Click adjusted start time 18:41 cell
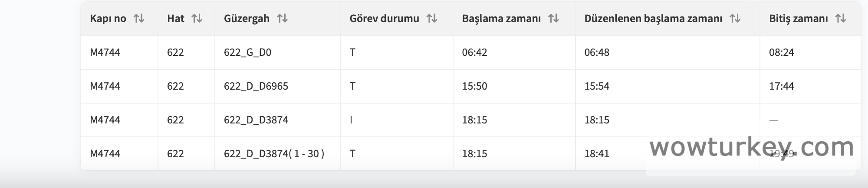The width and height of the screenshot is (868, 188). 597,154
